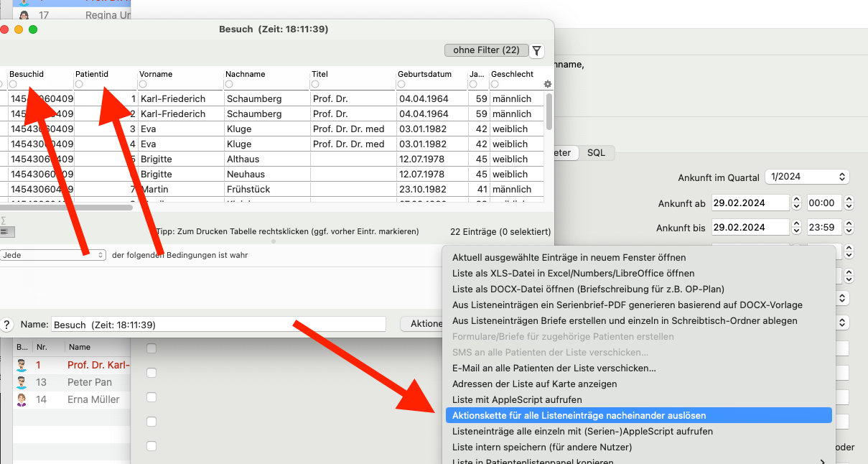Open the table column settings gear
Viewport: 868px width, 464px height.
548,84
